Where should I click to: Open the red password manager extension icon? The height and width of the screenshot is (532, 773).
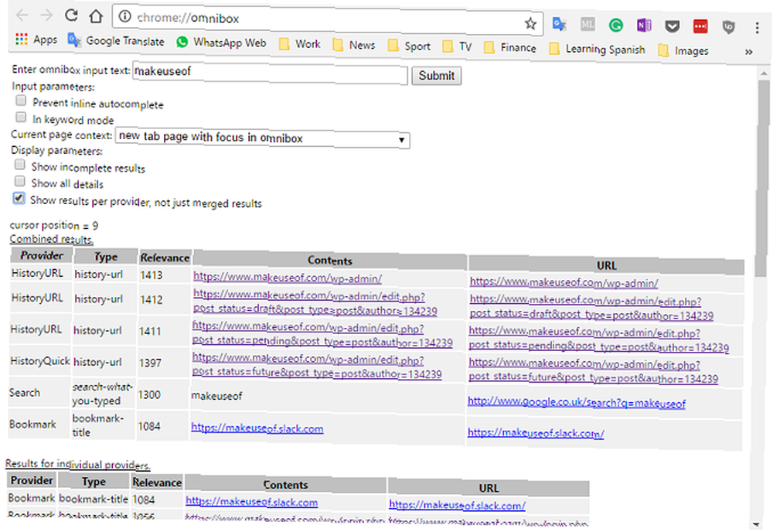(700, 26)
